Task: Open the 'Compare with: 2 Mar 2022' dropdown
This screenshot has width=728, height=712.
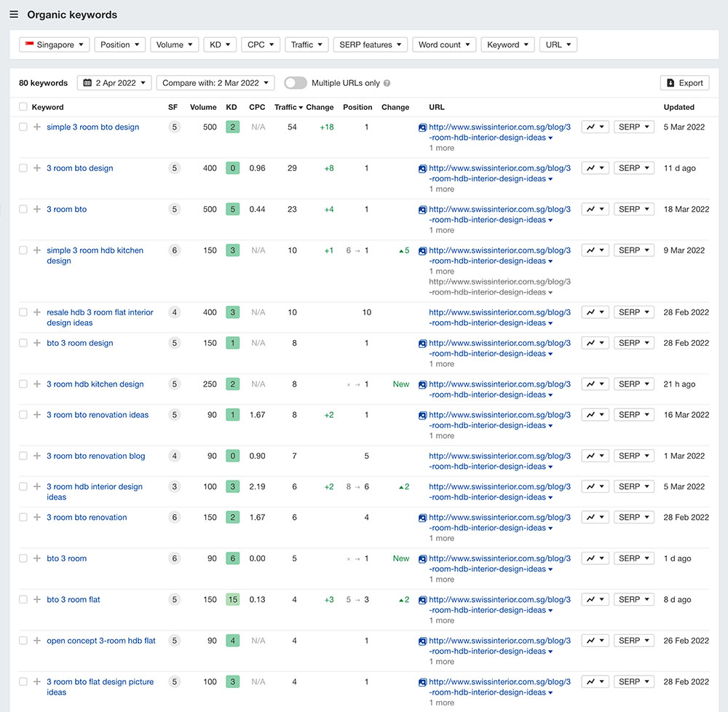Action: pyautogui.click(x=215, y=83)
